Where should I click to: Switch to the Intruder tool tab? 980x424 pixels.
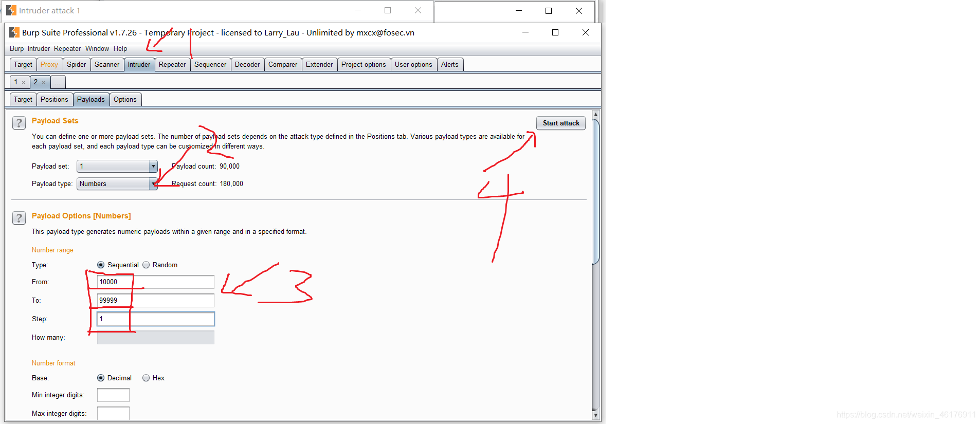(139, 64)
